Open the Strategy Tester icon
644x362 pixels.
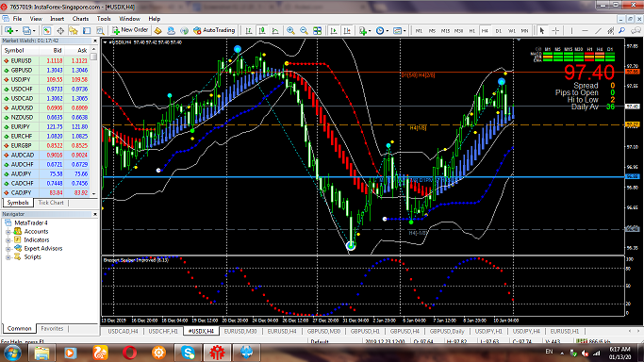[100, 31]
